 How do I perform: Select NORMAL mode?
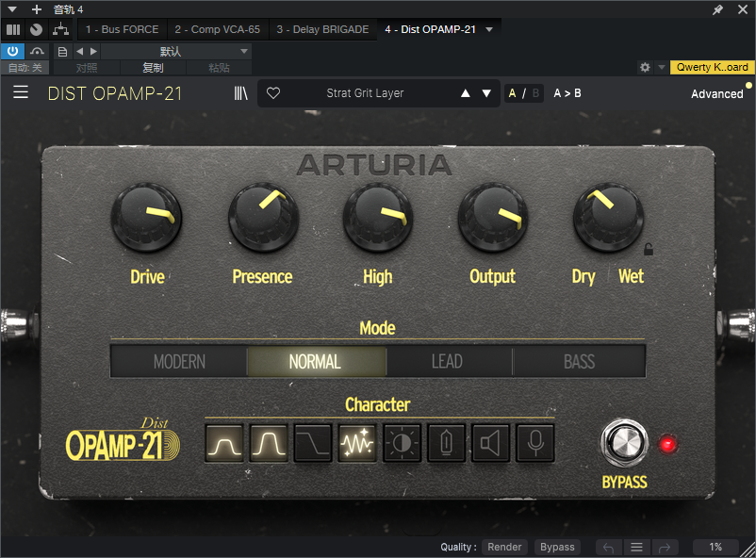(316, 361)
